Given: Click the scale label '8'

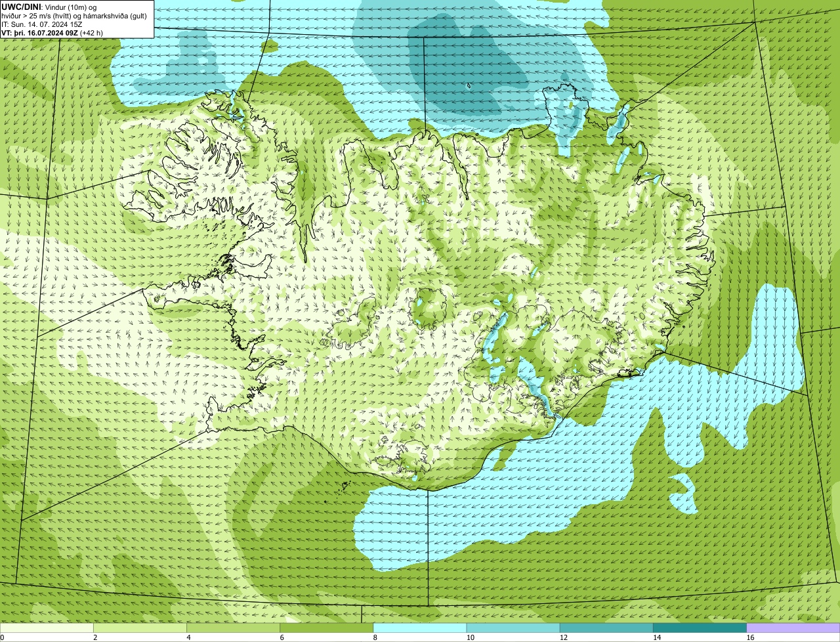Looking at the screenshot, I should pyautogui.click(x=376, y=637).
